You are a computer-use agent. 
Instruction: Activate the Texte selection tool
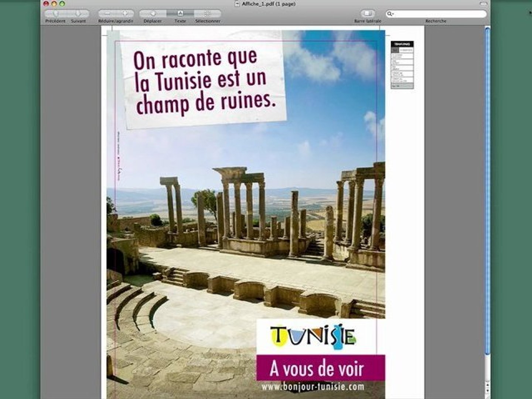click(180, 14)
